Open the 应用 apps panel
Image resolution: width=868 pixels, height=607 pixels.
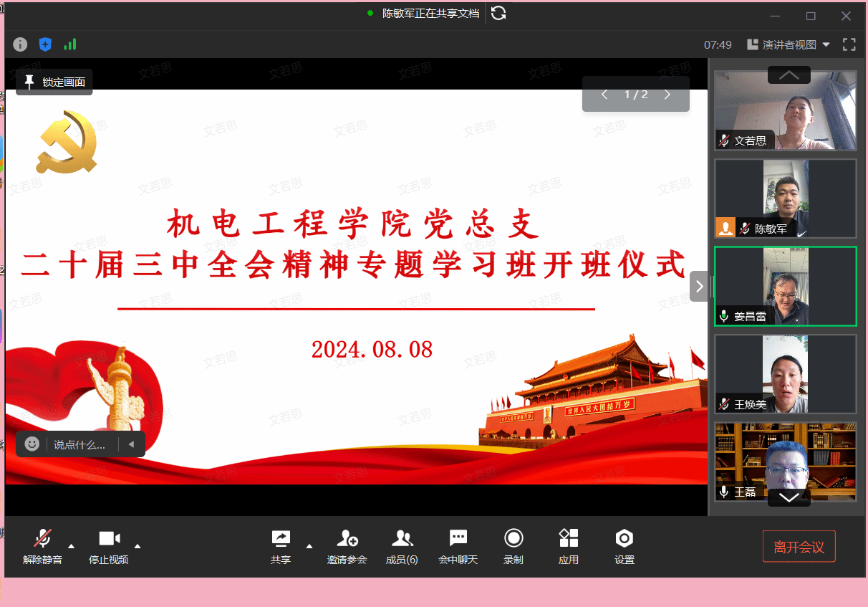pos(568,546)
